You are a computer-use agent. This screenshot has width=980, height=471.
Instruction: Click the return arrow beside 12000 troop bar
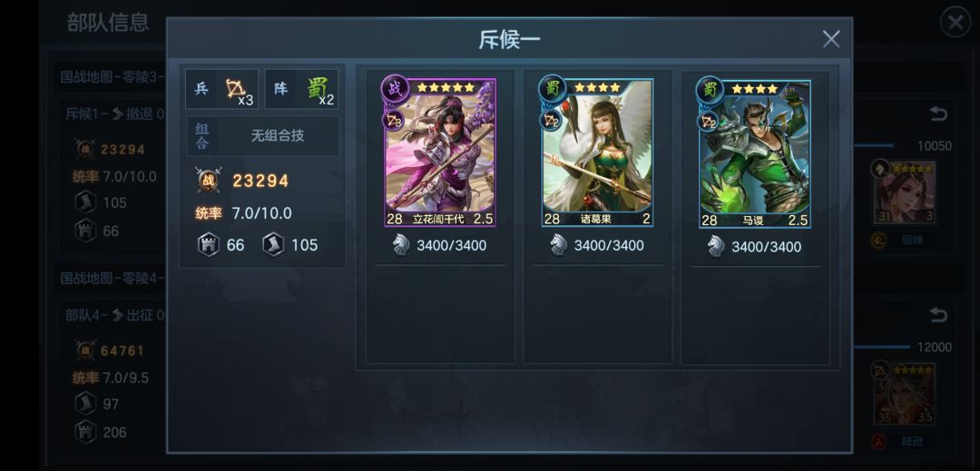pyautogui.click(x=938, y=315)
